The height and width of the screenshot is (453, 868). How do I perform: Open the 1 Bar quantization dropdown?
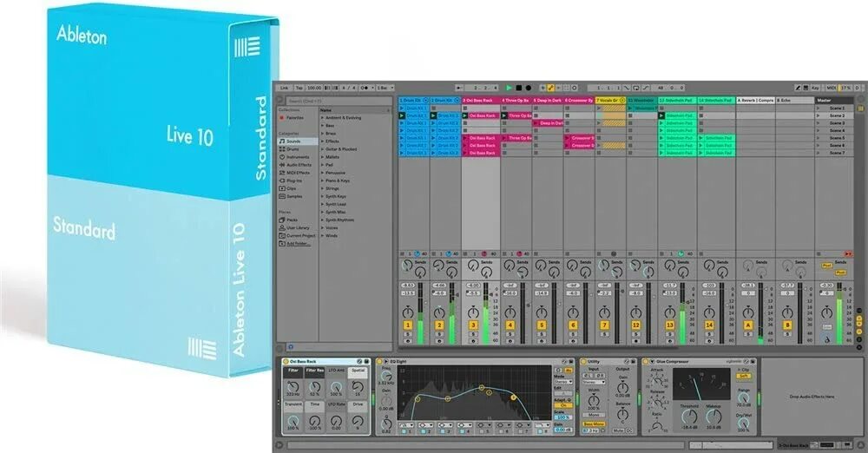[385, 88]
